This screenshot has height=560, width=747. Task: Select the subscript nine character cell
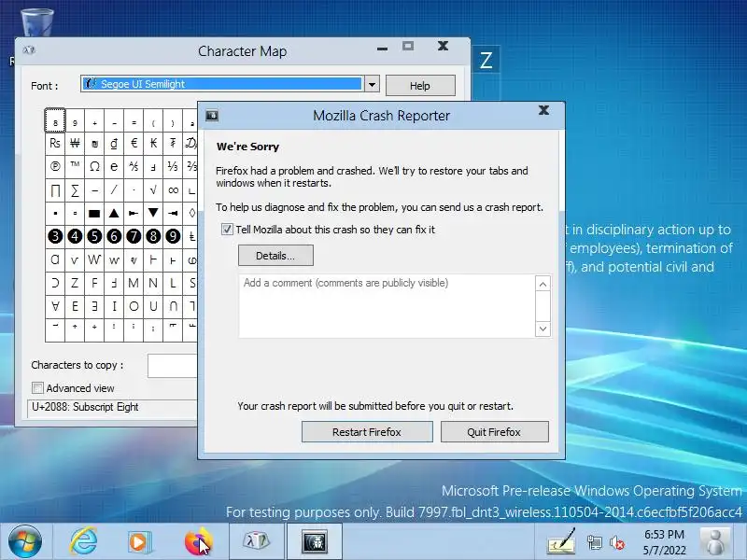[75, 120]
